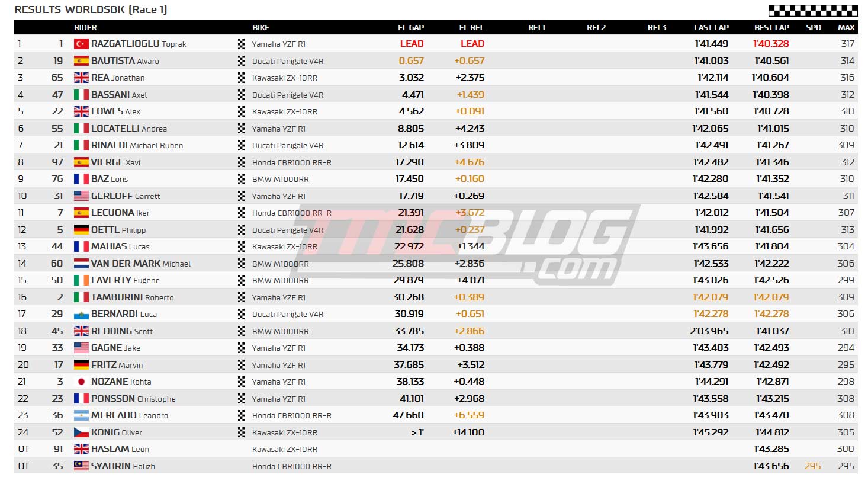Click Ducati Panigale V4R in Bassani's row
This screenshot has height=487, width=868.
[288, 95]
